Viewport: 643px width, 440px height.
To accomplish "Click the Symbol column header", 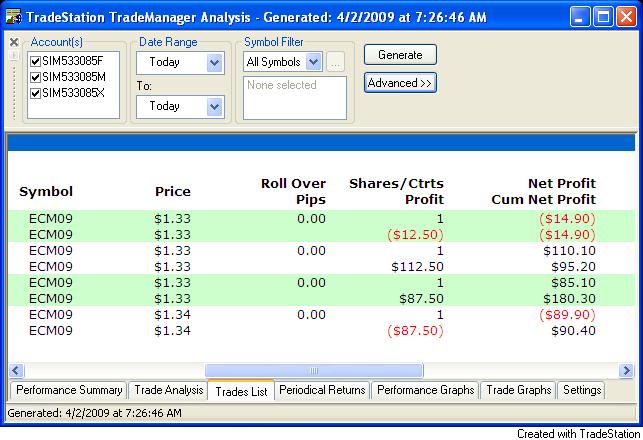I will (46, 192).
